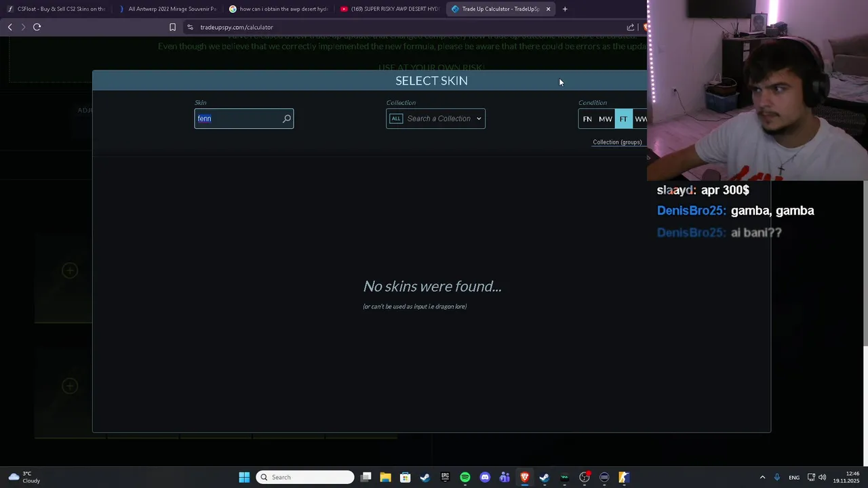Open the volume tray icon
This screenshot has height=488, width=868.
click(822, 477)
